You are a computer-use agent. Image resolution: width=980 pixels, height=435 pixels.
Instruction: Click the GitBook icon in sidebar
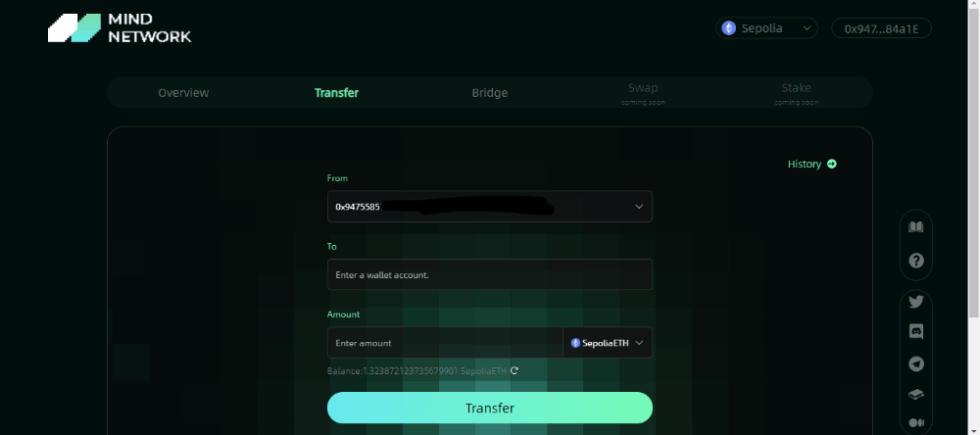click(x=915, y=395)
